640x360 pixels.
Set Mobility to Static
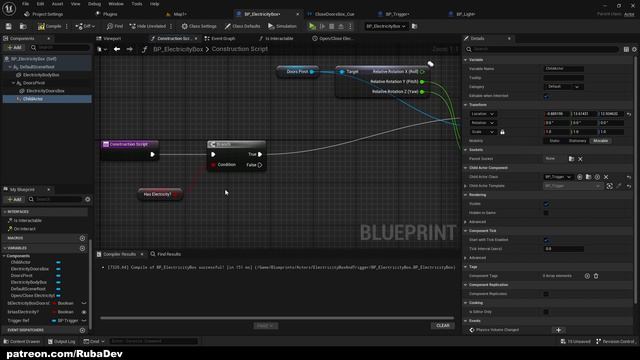pos(554,141)
